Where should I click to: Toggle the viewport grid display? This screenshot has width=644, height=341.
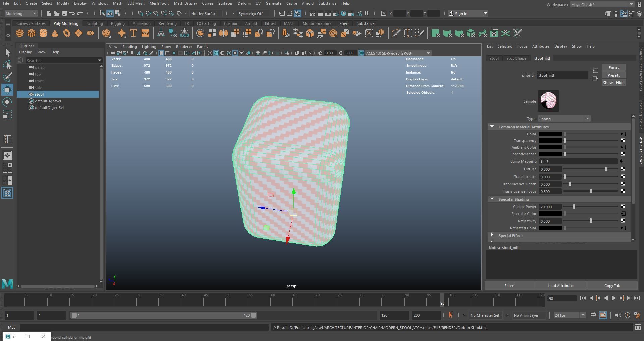coord(161,53)
